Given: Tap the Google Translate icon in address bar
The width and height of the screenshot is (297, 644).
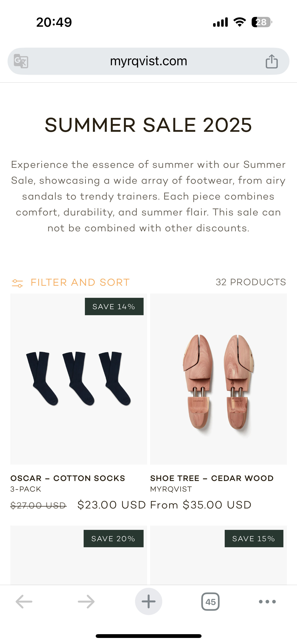Looking at the screenshot, I should (21, 61).
